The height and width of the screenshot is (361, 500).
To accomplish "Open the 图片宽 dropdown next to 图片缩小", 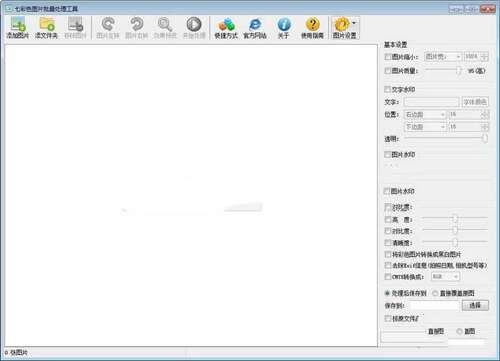I will (443, 57).
